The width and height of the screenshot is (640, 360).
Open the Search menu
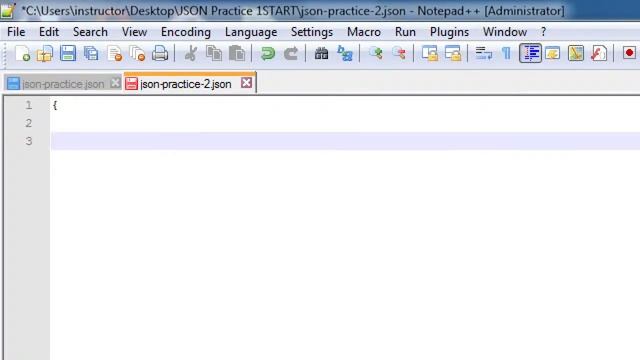click(x=90, y=32)
